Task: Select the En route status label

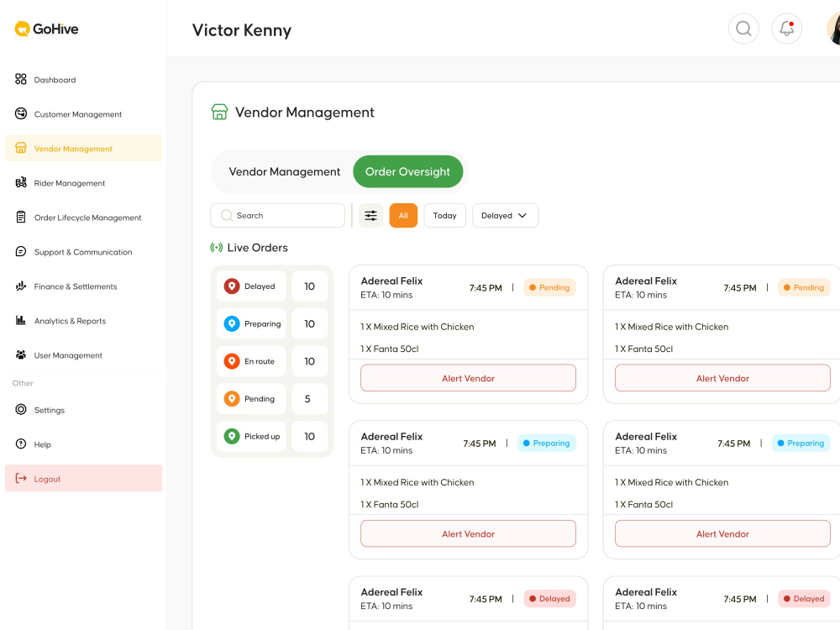Action: pyautogui.click(x=260, y=361)
